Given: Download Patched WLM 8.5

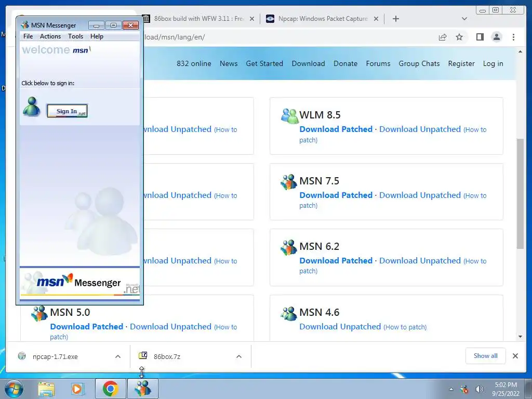Looking at the screenshot, I should (336, 129).
